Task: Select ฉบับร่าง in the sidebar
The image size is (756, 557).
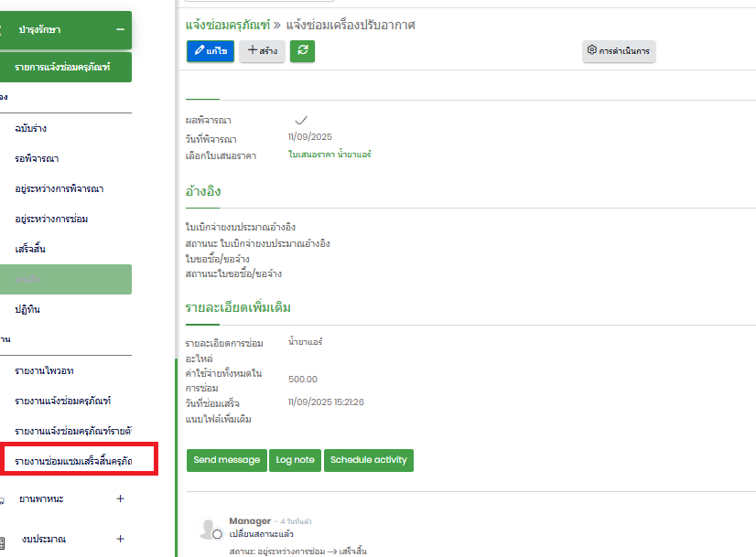Action: click(x=31, y=129)
